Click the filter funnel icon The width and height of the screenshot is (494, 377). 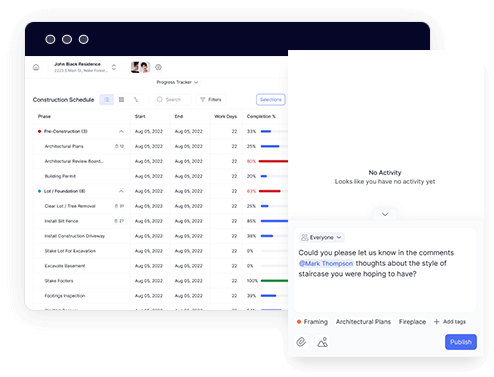point(202,100)
